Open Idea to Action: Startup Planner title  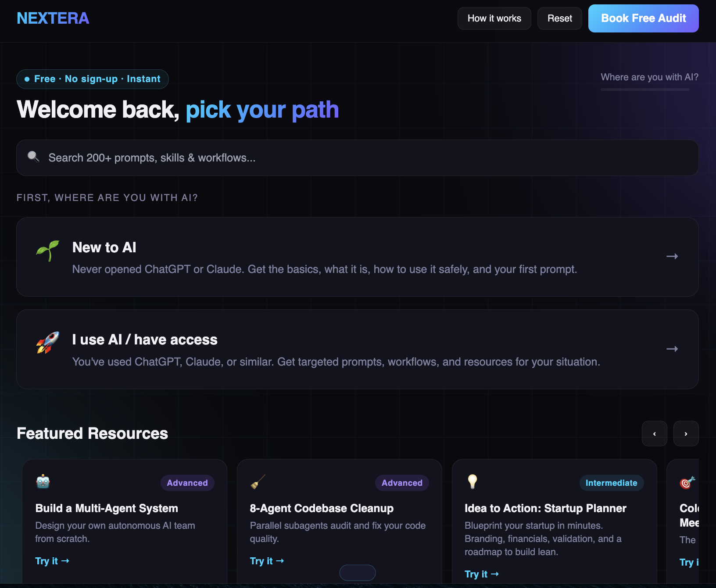pos(545,508)
